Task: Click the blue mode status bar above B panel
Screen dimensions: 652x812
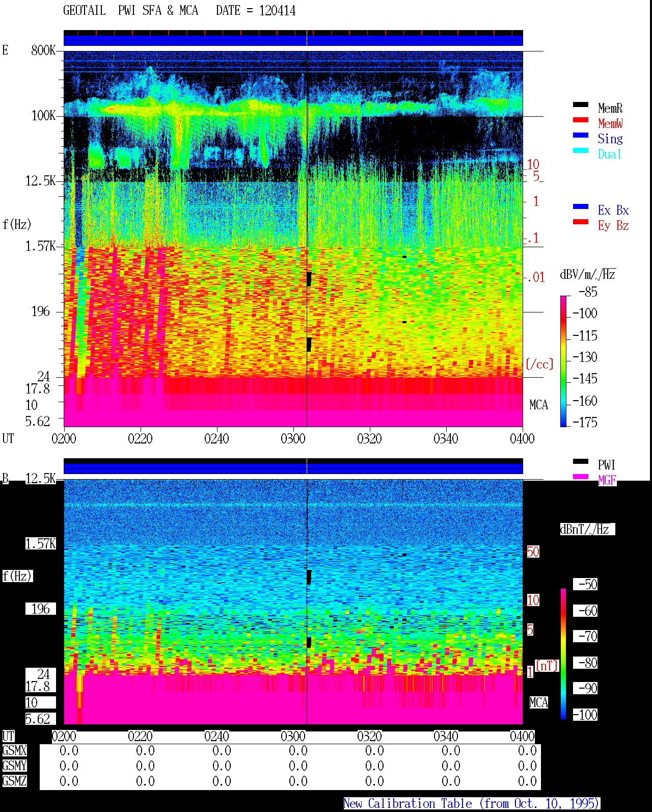Action: tap(293, 468)
